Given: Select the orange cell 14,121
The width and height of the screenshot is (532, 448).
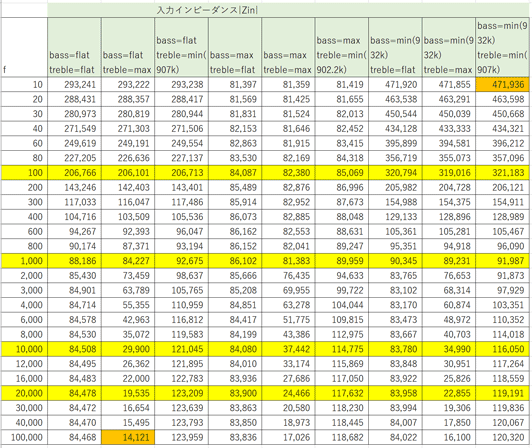Looking at the screenshot, I should point(128,437).
